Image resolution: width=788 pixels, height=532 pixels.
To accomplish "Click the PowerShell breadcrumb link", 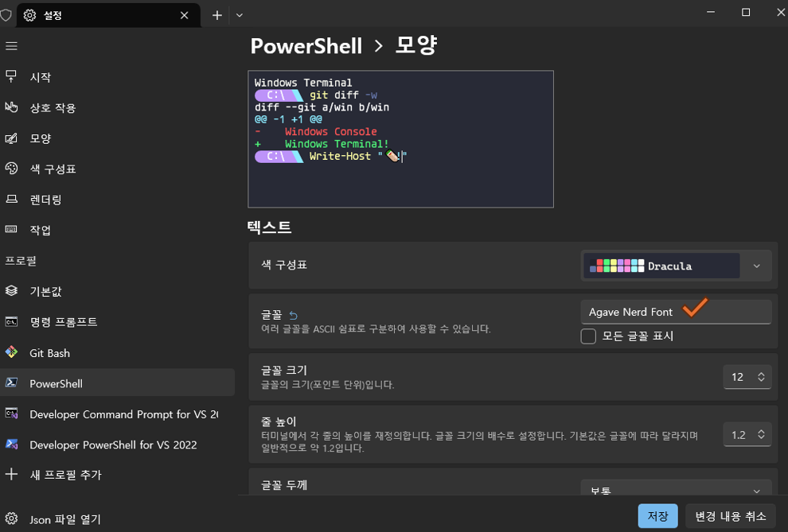I will (306, 46).
